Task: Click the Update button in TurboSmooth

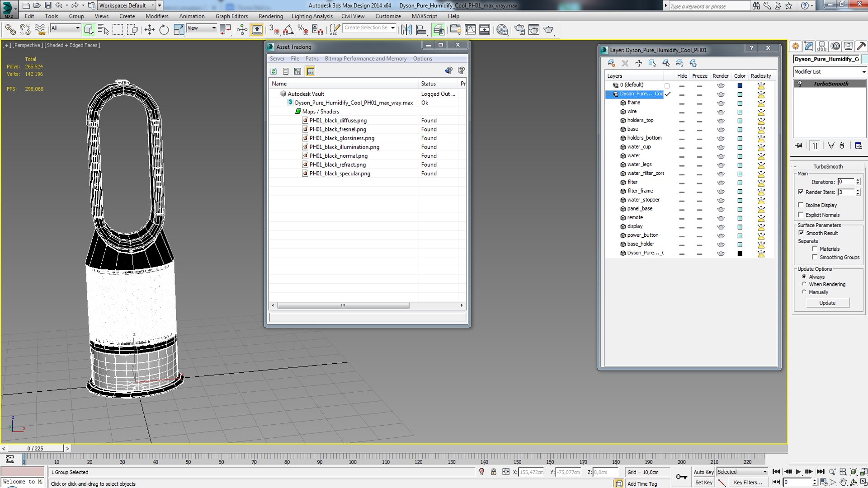Action: [x=827, y=303]
